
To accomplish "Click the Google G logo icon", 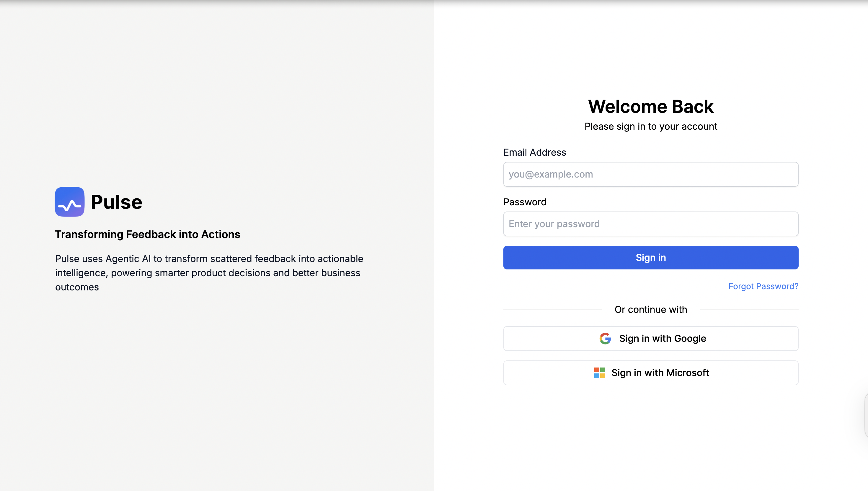I will click(x=605, y=338).
